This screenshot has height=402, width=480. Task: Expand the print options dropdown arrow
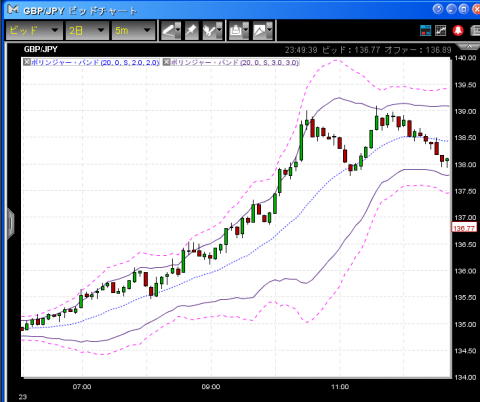pyautogui.click(x=246, y=31)
